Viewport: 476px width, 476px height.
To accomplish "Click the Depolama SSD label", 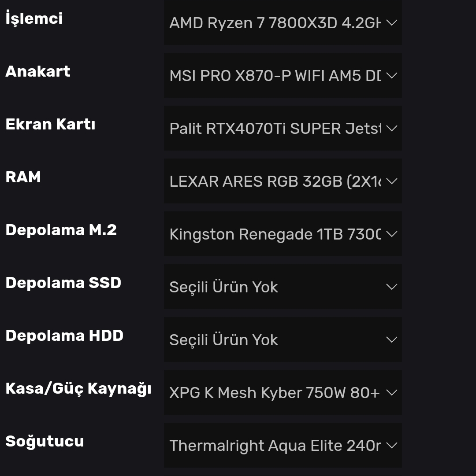I will (63, 283).
